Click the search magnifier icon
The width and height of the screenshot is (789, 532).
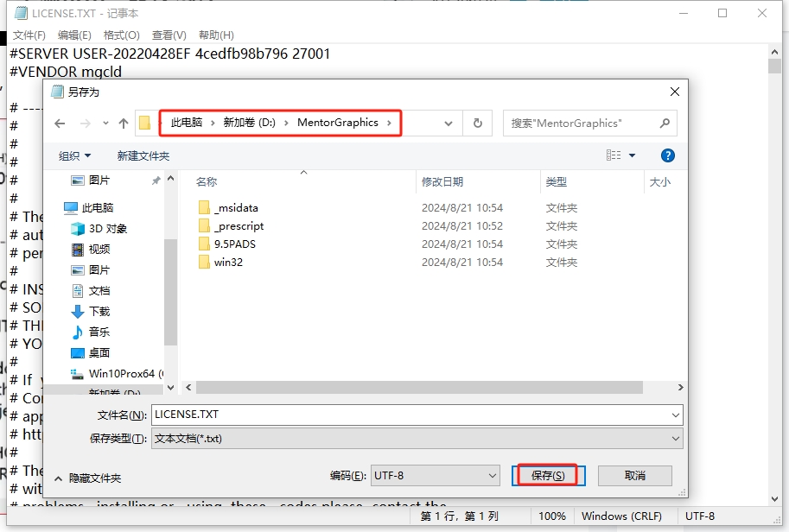tap(665, 123)
